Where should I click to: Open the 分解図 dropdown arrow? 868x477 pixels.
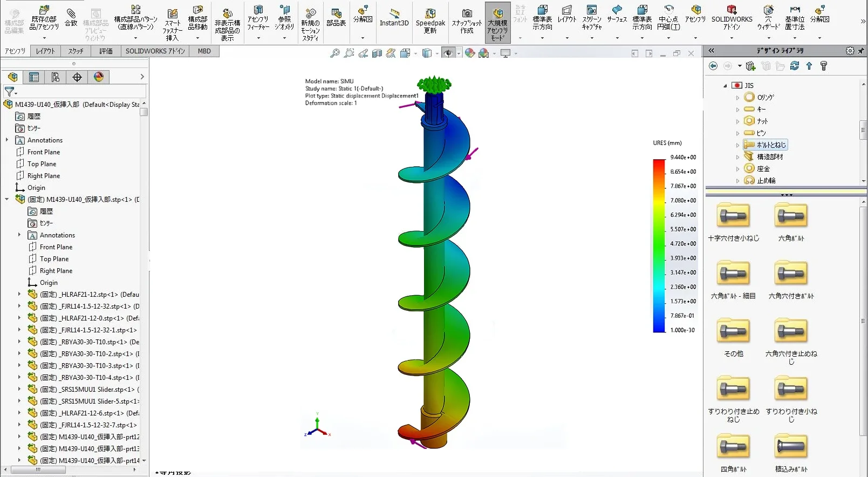point(363,38)
